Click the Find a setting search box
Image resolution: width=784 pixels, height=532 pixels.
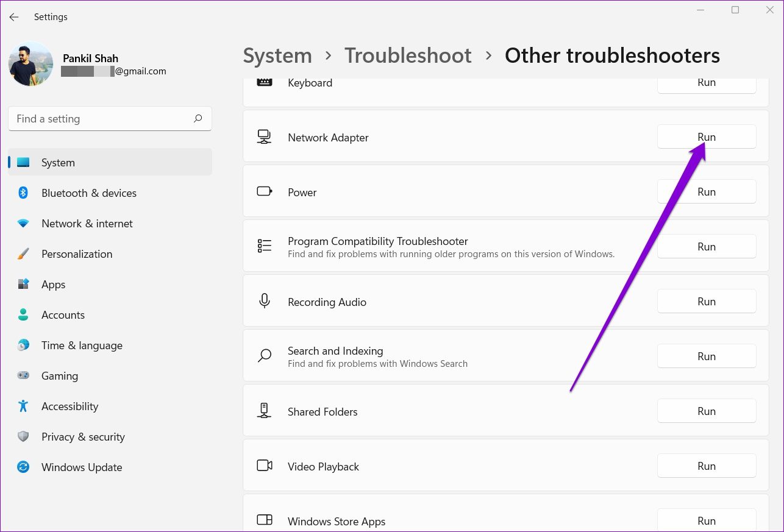[110, 119]
